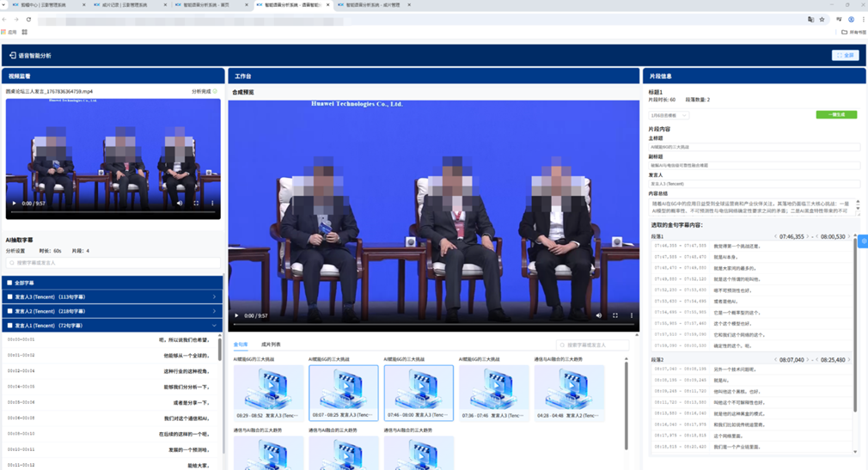Screen dimensions: 868x470
Task: Switch to the 成片列表 tab
Action: [271, 345]
